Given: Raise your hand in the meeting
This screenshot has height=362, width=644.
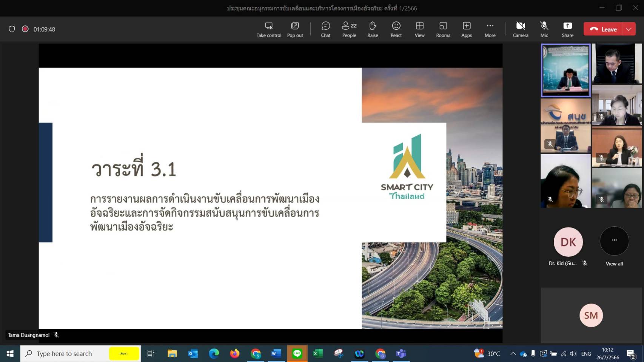Looking at the screenshot, I should (373, 29).
